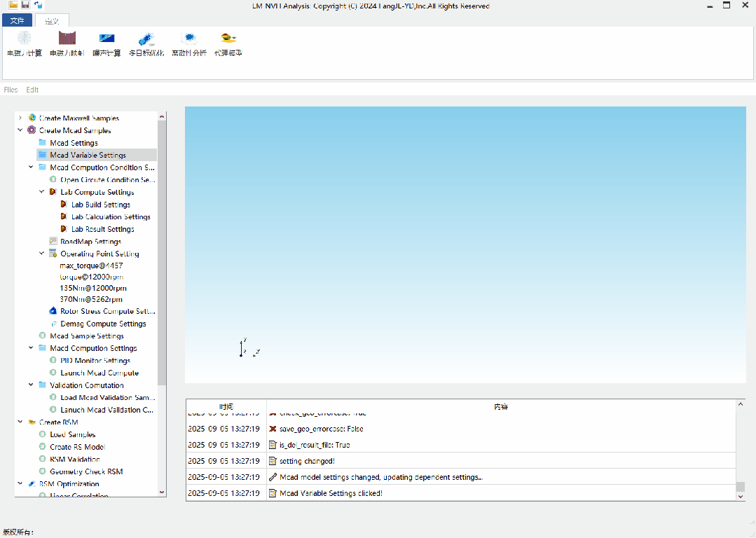
Task: Open the 代理模型 surrogate model tool
Action: tap(228, 39)
